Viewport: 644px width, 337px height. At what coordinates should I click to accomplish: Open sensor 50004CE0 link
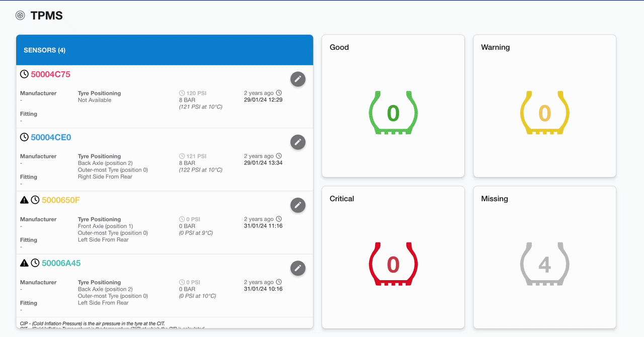(x=51, y=137)
